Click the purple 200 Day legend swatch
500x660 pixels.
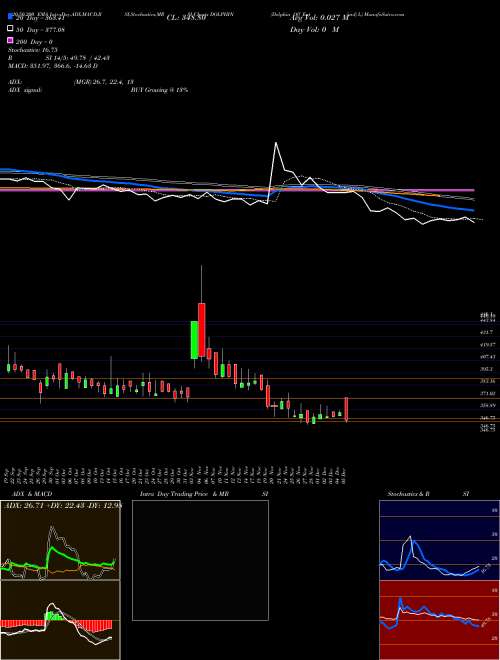11,41
